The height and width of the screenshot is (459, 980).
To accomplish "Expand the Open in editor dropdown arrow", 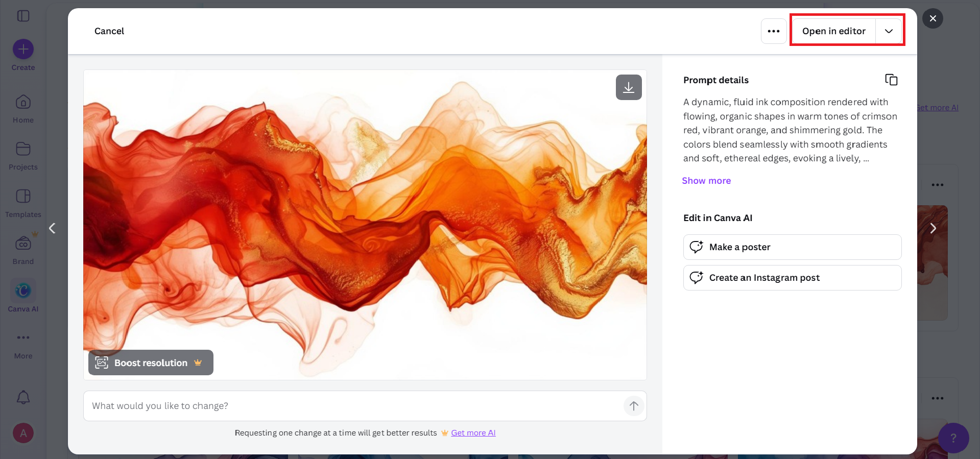I will [889, 31].
